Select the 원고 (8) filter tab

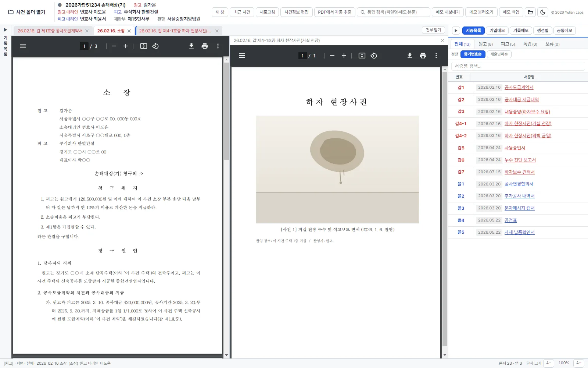click(x=485, y=44)
